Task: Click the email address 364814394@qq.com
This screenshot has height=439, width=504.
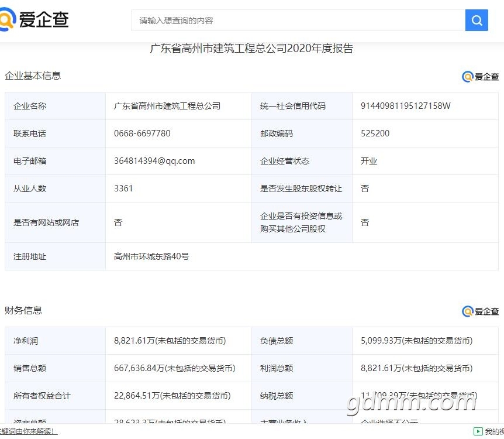Action: (154, 161)
